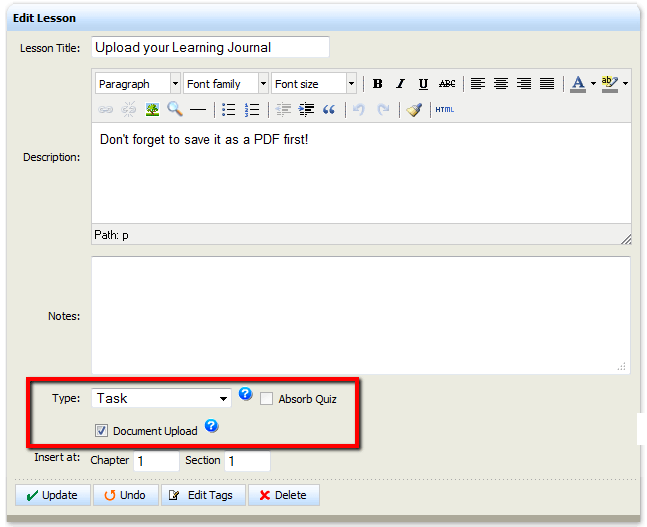Open the Font family dropdown
Viewport: 647px width, 527px height.
pos(226,84)
